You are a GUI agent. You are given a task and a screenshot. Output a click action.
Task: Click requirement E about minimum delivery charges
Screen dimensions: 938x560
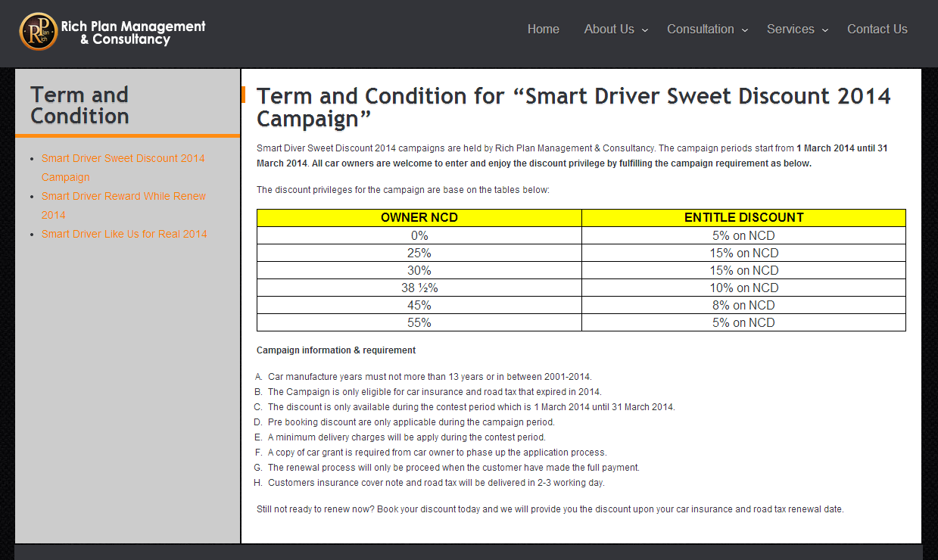click(407, 437)
